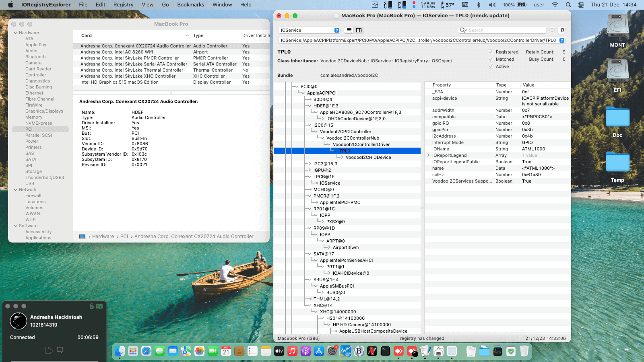Click PCI in the path breadcrumb
The width and height of the screenshot is (644, 362).
pos(124,237)
